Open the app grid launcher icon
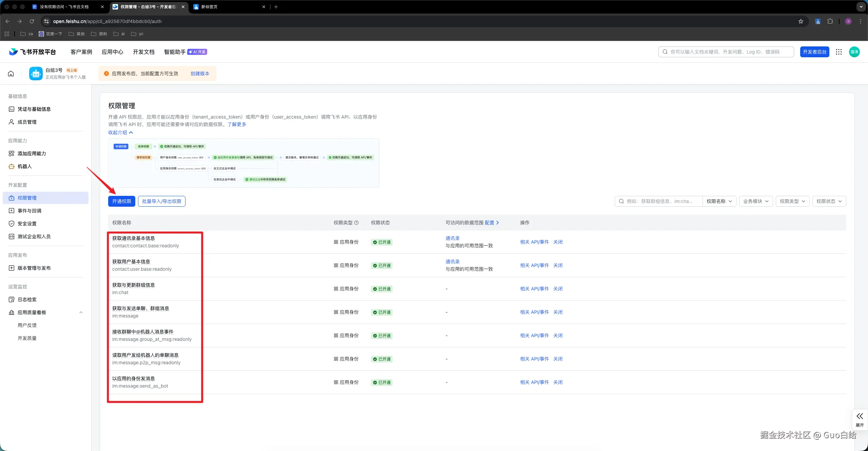Viewport: 868px width, 451px height. click(839, 52)
